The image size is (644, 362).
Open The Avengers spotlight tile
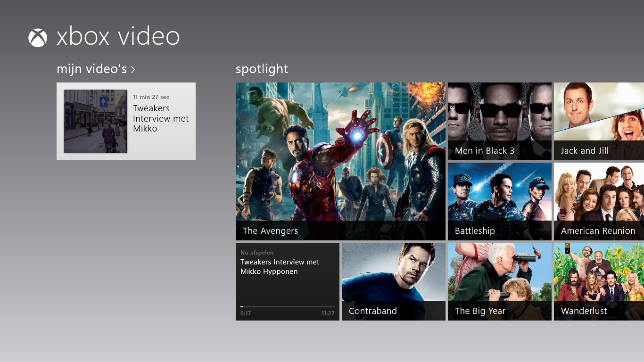(340, 161)
